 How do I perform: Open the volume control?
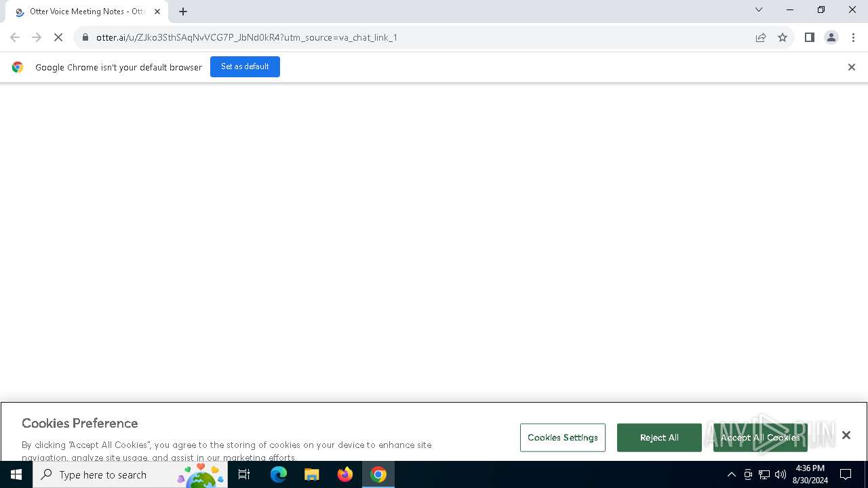coord(781,474)
